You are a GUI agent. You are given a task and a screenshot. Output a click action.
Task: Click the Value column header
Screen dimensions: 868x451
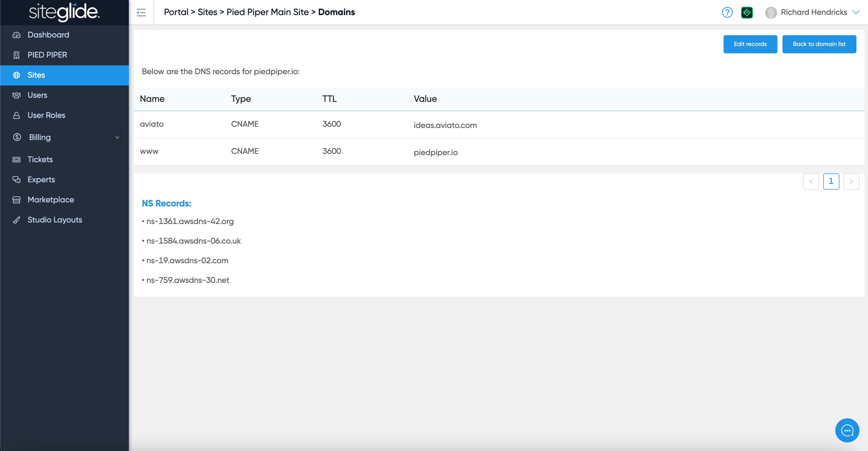(425, 99)
